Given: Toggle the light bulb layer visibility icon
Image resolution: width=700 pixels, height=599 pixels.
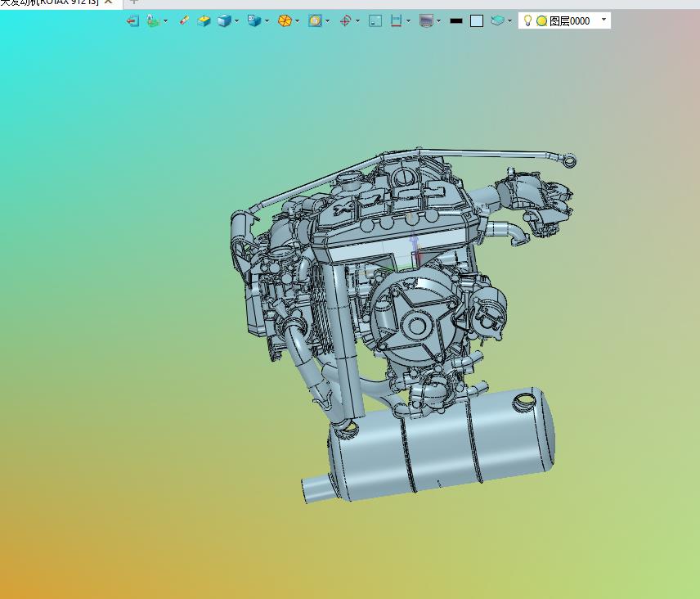Looking at the screenshot, I should 527,20.
